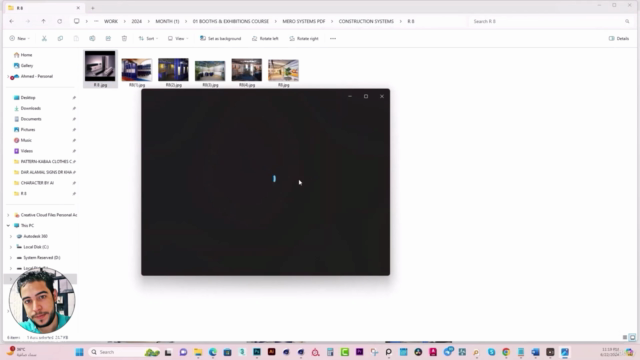Switch to large thumbnails view icon
This screenshot has height=360, width=640.
click(x=632, y=337)
